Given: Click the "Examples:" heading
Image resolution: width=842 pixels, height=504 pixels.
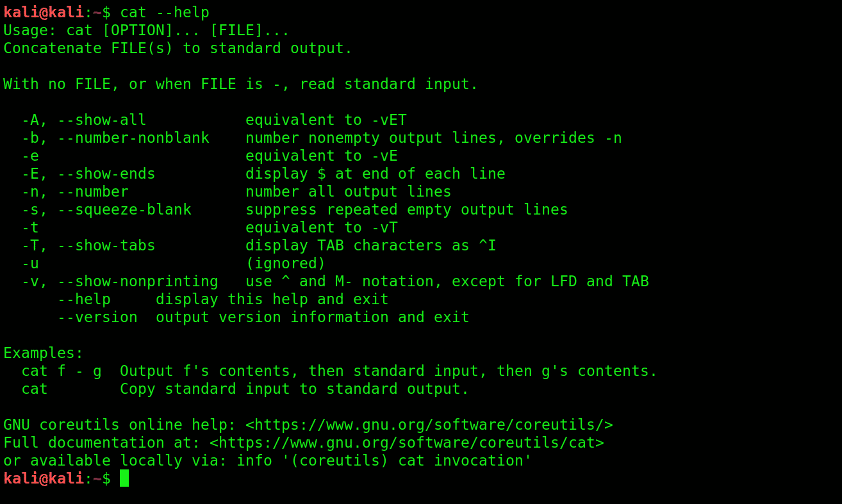Looking at the screenshot, I should pos(44,354).
